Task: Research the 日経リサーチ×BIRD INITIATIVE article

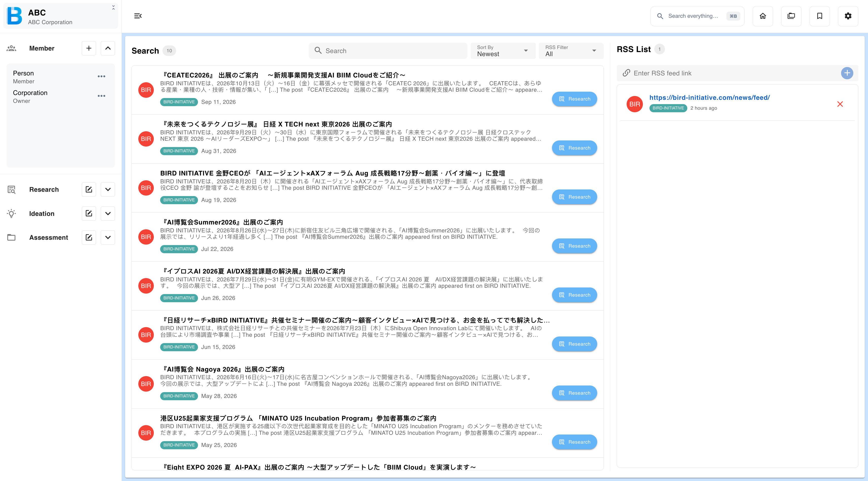Action: (574, 344)
